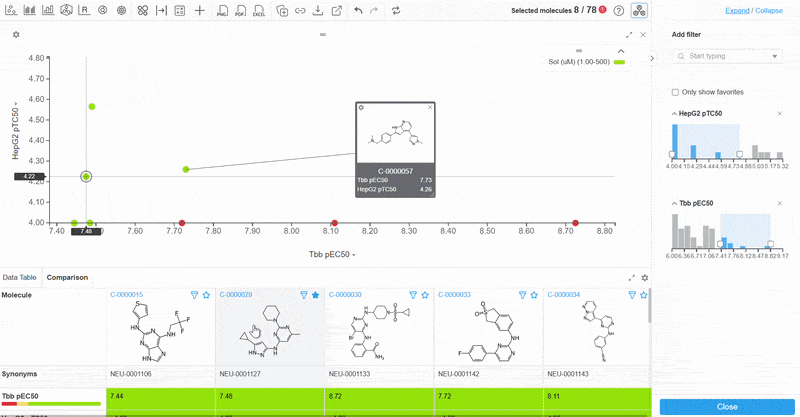Select the double-circle donut chart icon
Viewport: 800px width, 417px height.
(103, 10)
